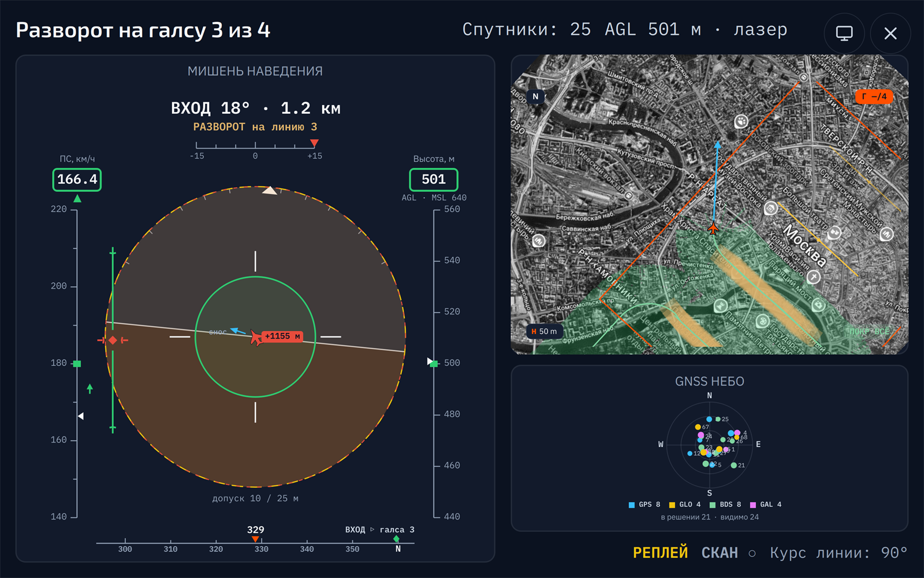Select the Курс линии: 90° readout
Image resolution: width=924 pixels, height=578 pixels.
(x=839, y=553)
